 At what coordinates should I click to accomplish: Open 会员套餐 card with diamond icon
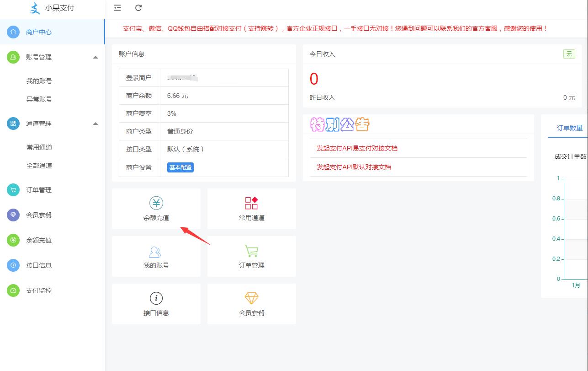252,304
